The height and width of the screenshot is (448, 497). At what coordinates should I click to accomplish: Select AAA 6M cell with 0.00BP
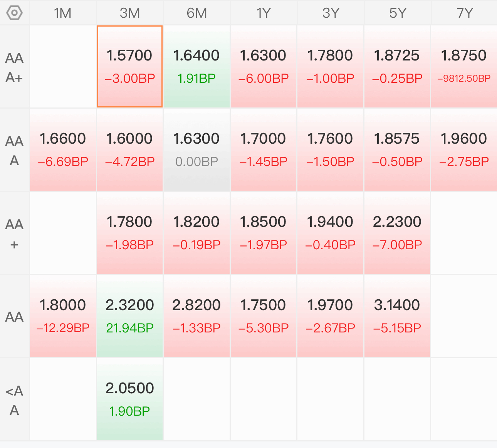click(196, 150)
